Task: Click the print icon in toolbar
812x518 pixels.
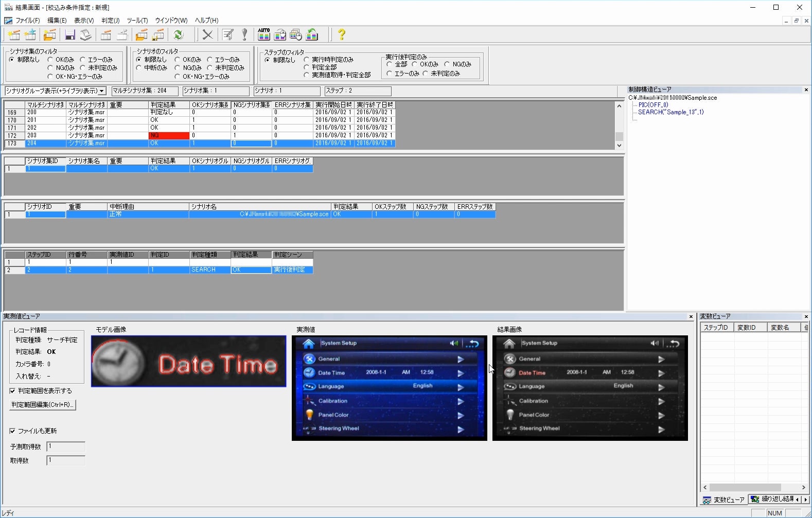Action: [x=86, y=34]
